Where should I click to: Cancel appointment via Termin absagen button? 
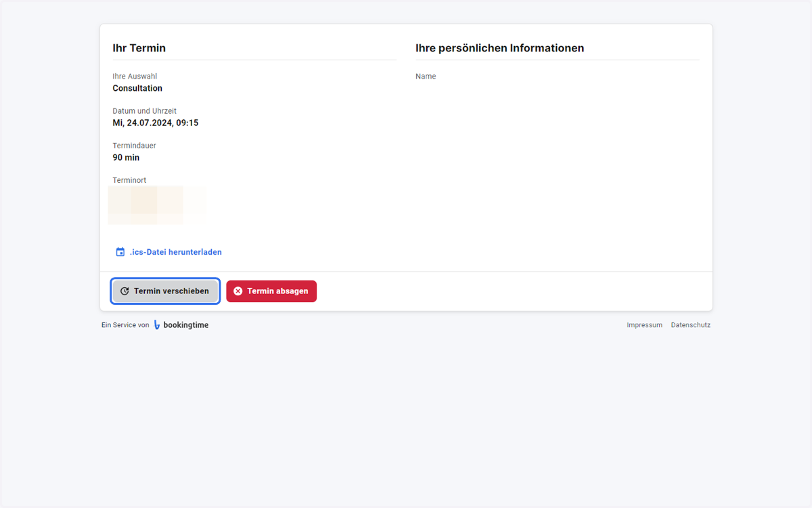271,291
